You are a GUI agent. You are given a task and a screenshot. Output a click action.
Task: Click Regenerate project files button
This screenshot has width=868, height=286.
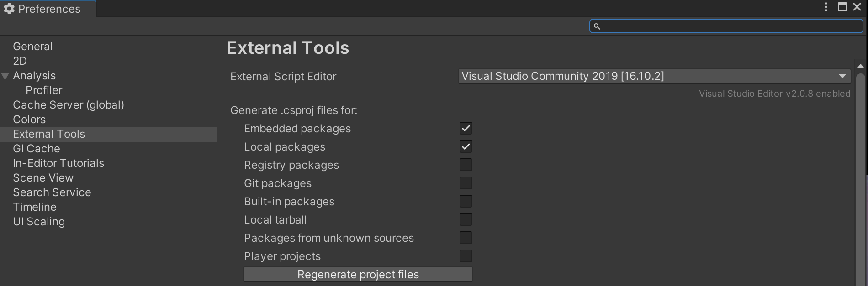[358, 275]
